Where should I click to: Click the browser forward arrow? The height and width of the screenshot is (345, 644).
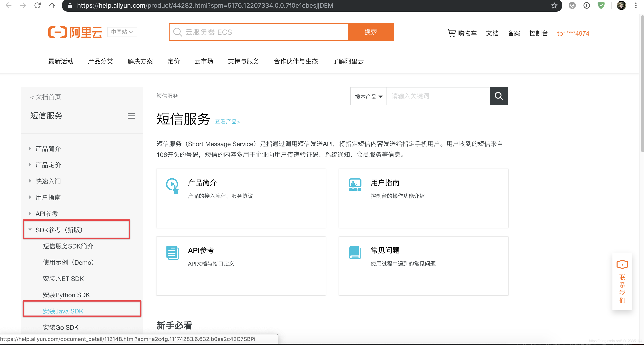point(23,5)
